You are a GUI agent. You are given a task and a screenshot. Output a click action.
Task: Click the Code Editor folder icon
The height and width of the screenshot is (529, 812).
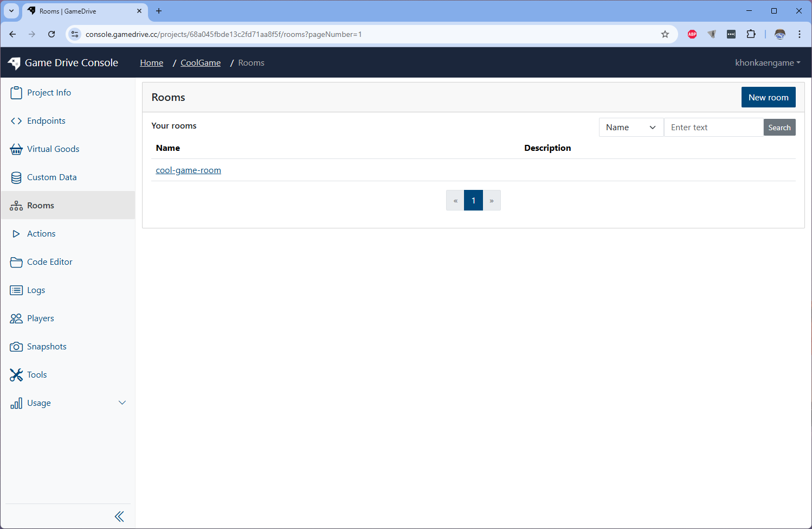[x=16, y=262]
